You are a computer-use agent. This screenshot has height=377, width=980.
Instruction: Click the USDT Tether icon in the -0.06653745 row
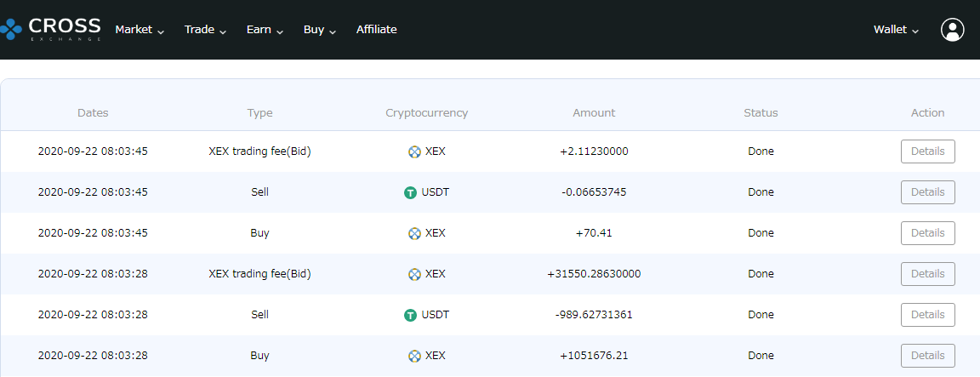pyautogui.click(x=410, y=192)
